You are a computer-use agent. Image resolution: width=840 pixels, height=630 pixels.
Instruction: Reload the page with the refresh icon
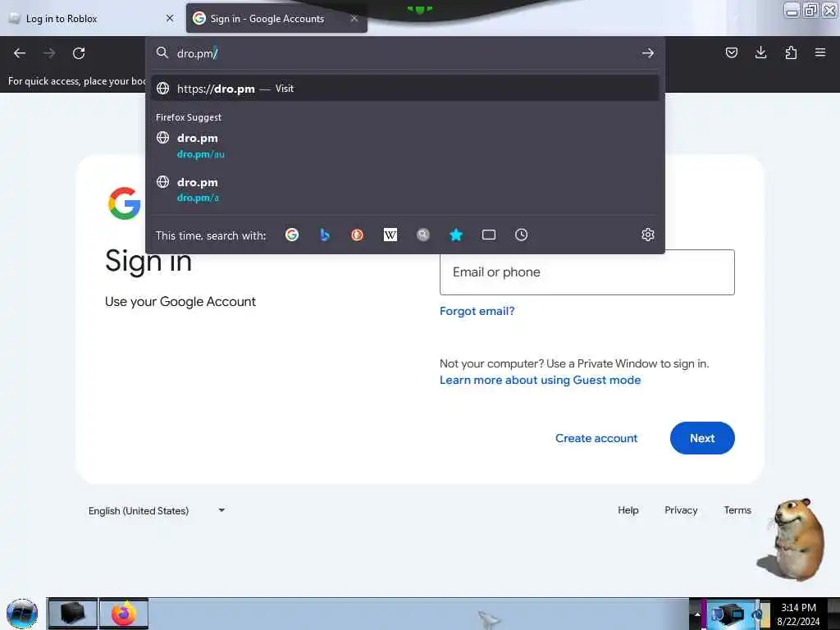pos(79,53)
